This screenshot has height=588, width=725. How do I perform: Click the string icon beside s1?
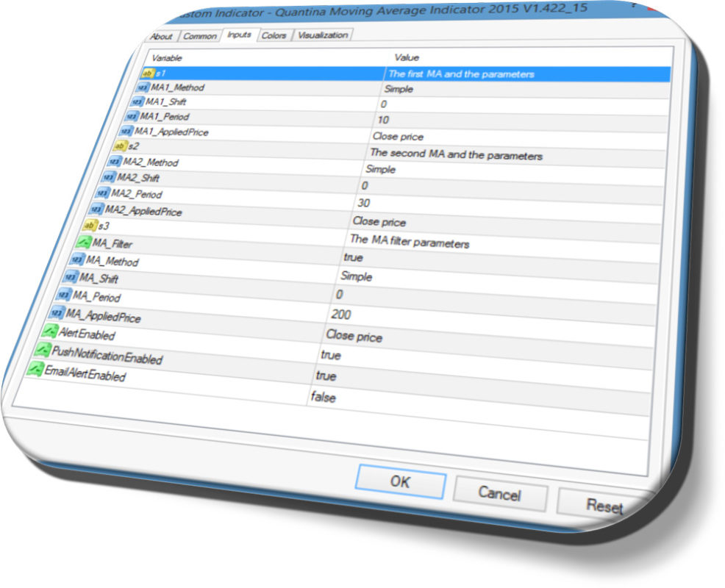point(148,73)
